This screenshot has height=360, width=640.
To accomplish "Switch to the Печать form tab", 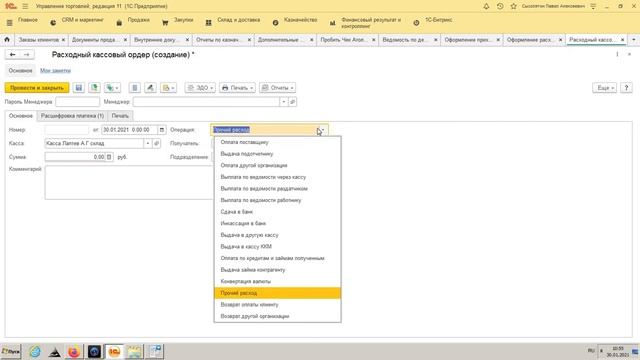I will click(120, 116).
